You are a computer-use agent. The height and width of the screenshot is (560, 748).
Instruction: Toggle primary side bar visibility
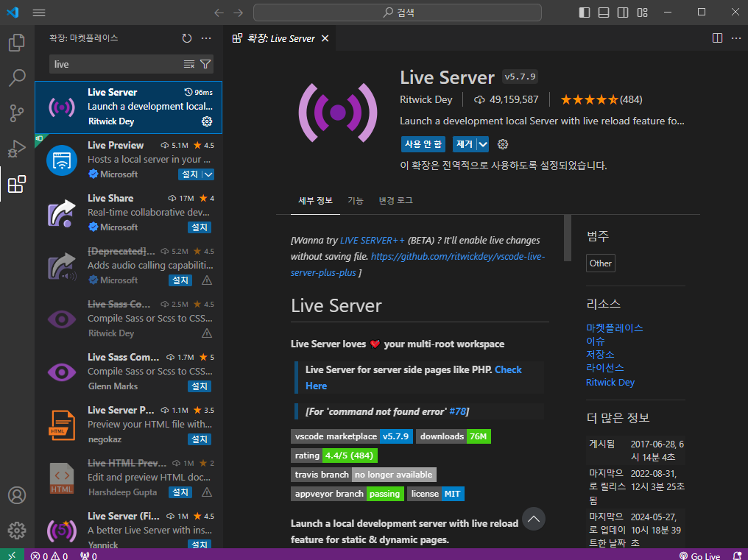[x=585, y=13]
